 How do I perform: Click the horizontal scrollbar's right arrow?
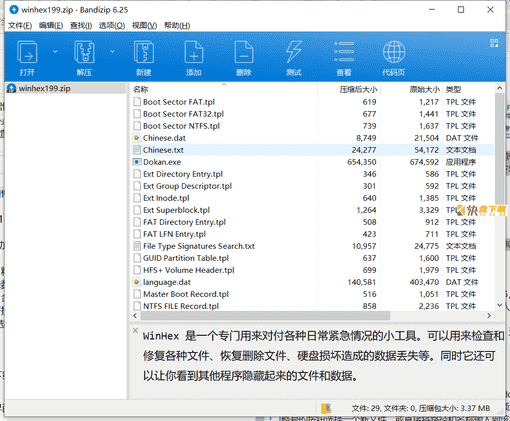click(489, 315)
